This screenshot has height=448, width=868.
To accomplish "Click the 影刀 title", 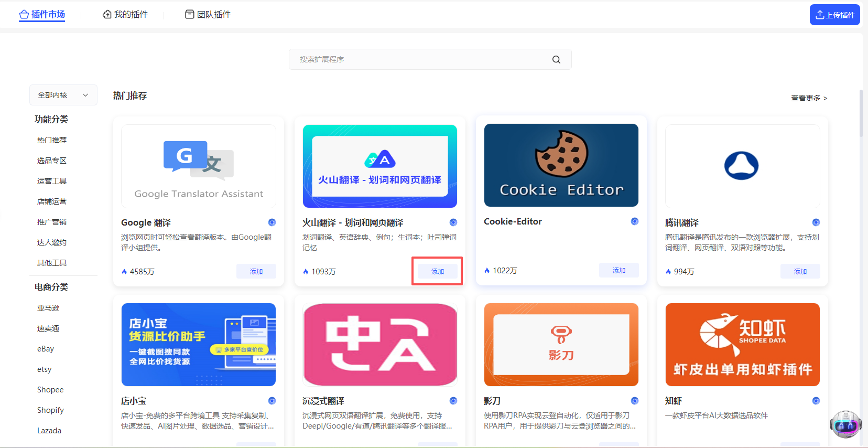I will pyautogui.click(x=492, y=401).
